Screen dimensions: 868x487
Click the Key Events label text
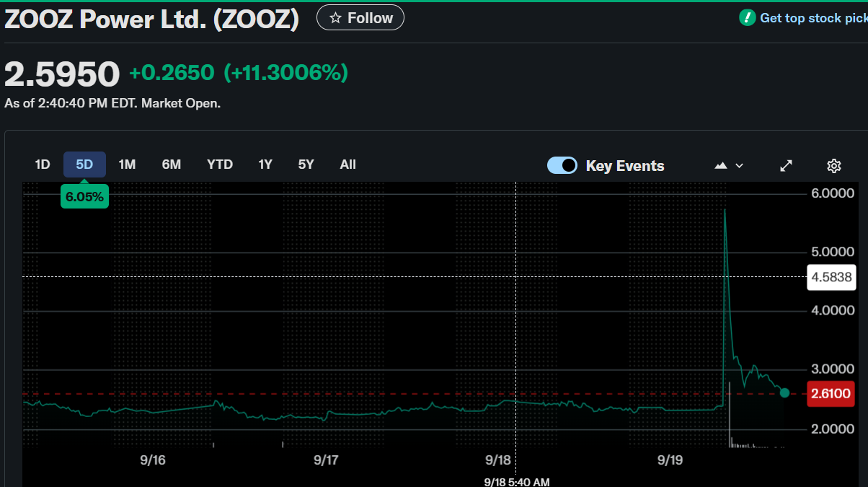click(625, 166)
